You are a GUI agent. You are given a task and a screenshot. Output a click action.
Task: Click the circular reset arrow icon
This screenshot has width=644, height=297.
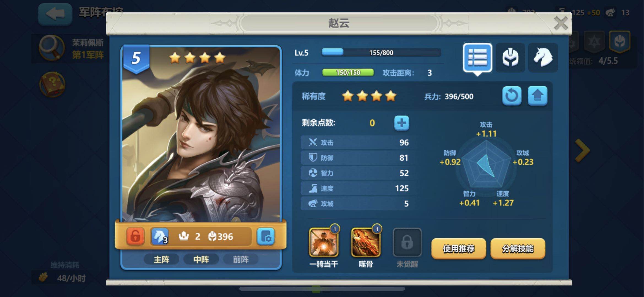512,96
